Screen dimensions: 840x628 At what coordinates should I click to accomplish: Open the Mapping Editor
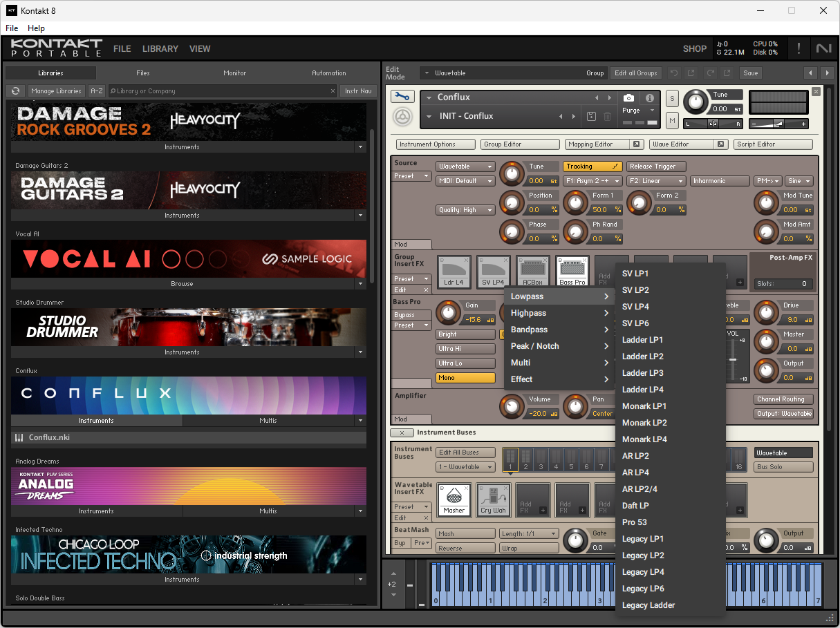(x=604, y=144)
